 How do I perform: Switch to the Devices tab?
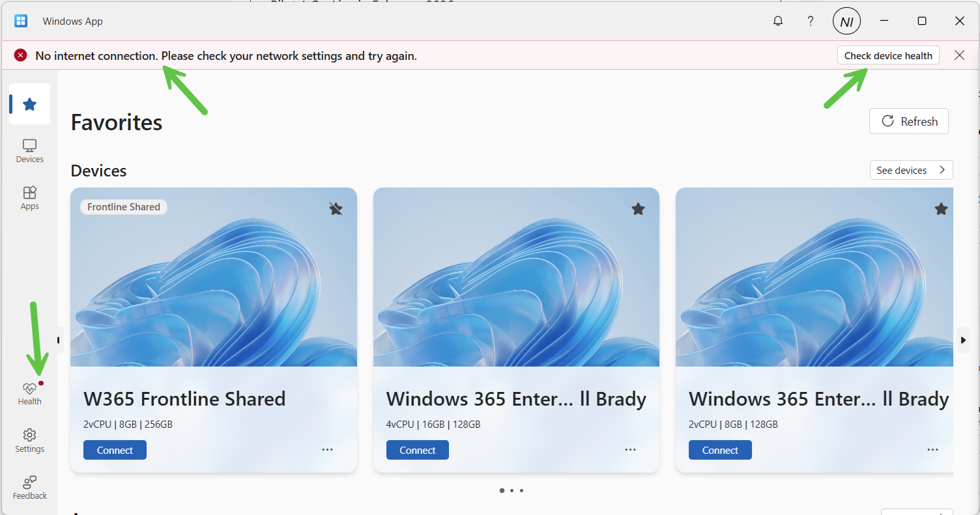(x=29, y=151)
